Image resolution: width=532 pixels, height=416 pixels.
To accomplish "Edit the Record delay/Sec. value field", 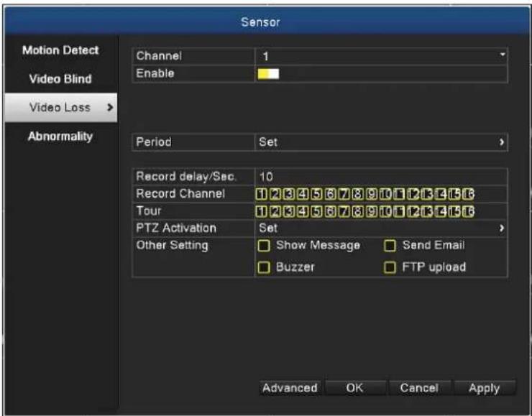I will click(x=381, y=176).
